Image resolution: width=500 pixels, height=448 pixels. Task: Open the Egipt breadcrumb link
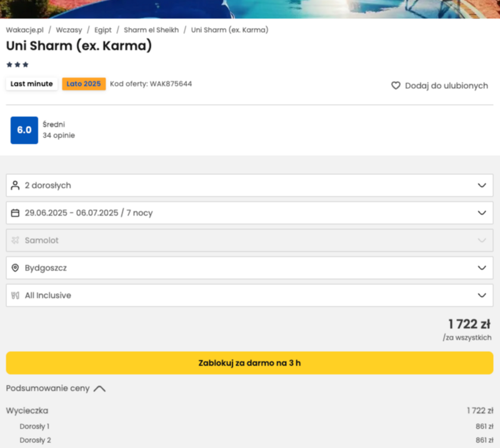pyautogui.click(x=103, y=30)
